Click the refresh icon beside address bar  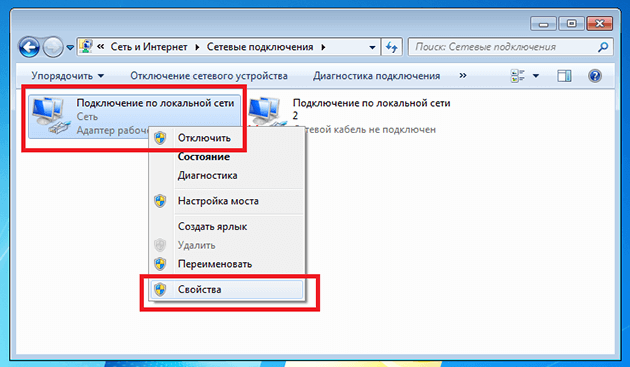point(392,47)
